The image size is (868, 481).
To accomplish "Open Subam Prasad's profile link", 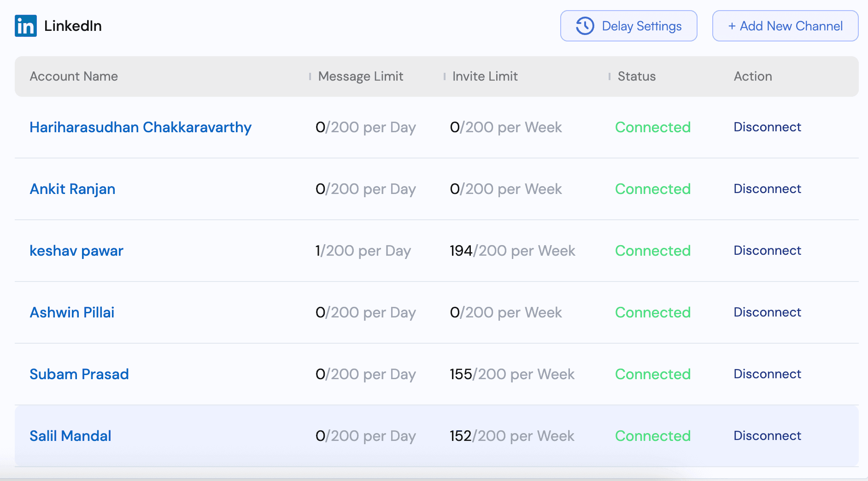I will [x=79, y=374].
